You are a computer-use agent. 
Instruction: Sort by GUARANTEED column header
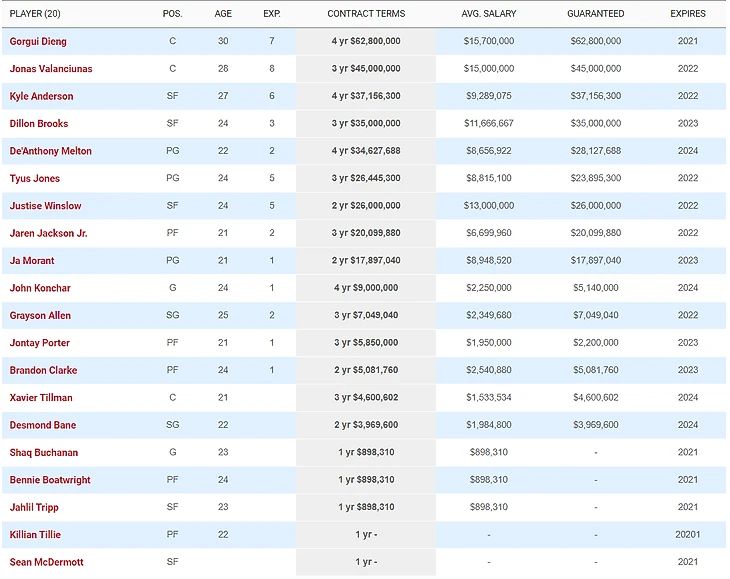pyautogui.click(x=595, y=14)
